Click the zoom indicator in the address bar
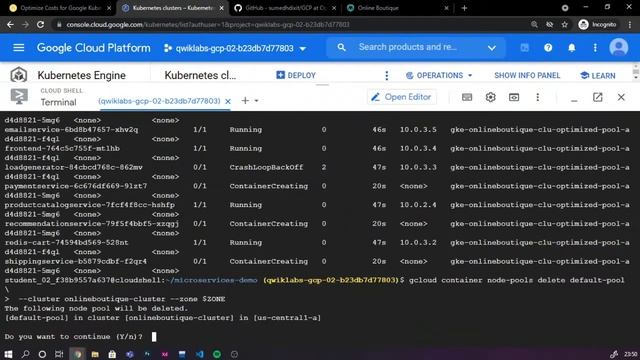The height and width of the screenshot is (360, 640). click(534, 24)
